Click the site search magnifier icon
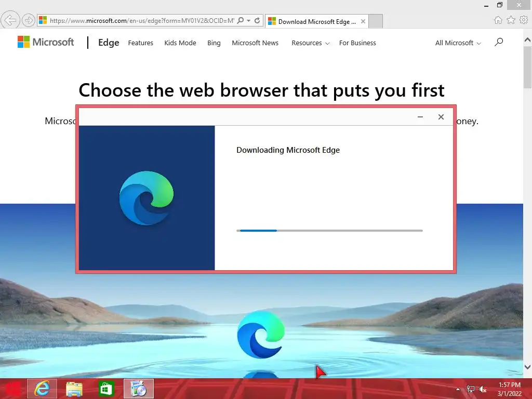Viewport: 532px width, 399px height. pos(499,42)
